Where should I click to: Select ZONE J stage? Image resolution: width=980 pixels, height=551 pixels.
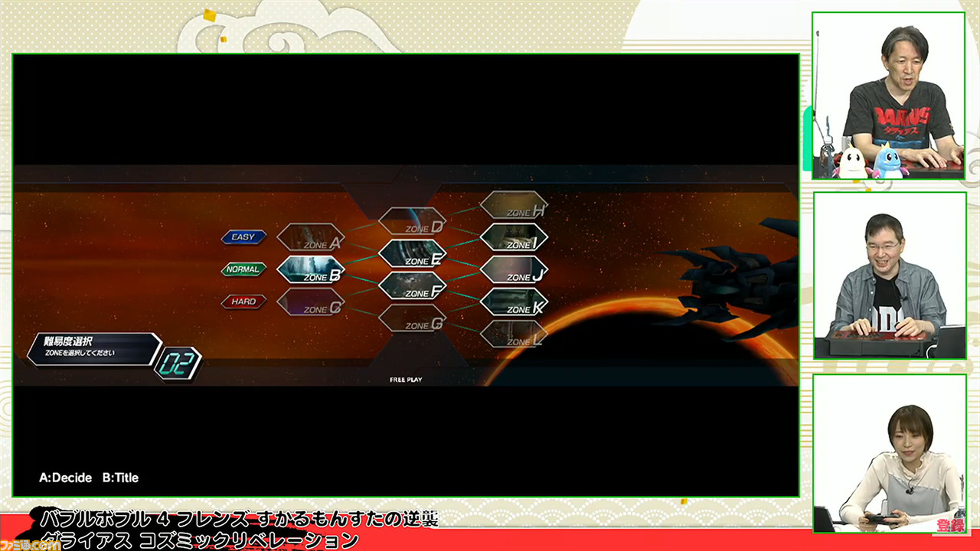[514, 269]
